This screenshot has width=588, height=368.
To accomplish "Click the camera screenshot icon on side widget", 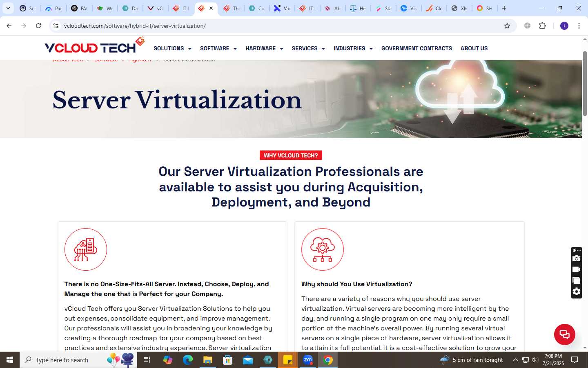I will [x=576, y=258].
